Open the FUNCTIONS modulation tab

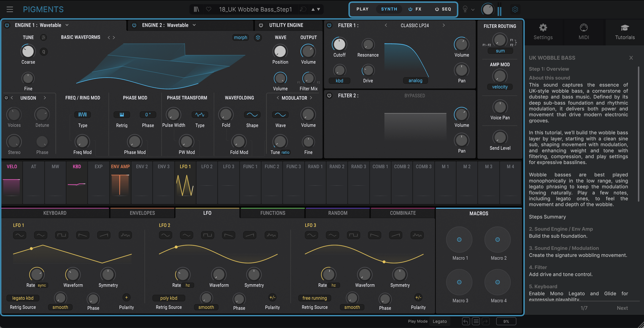pyautogui.click(x=272, y=213)
